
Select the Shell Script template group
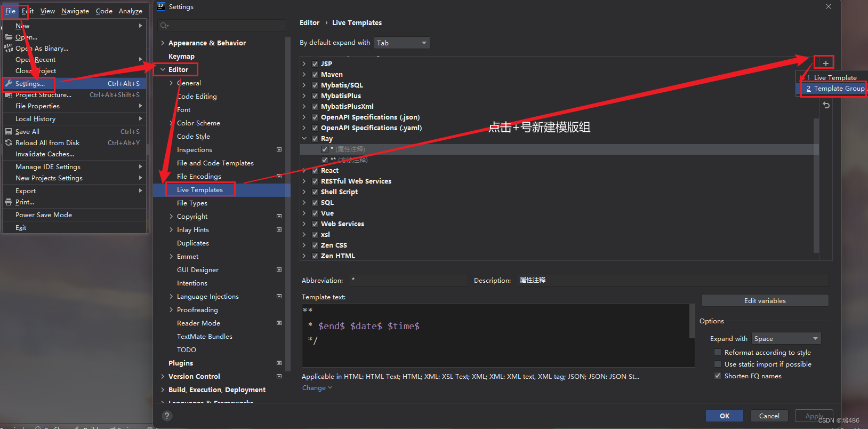pos(339,192)
